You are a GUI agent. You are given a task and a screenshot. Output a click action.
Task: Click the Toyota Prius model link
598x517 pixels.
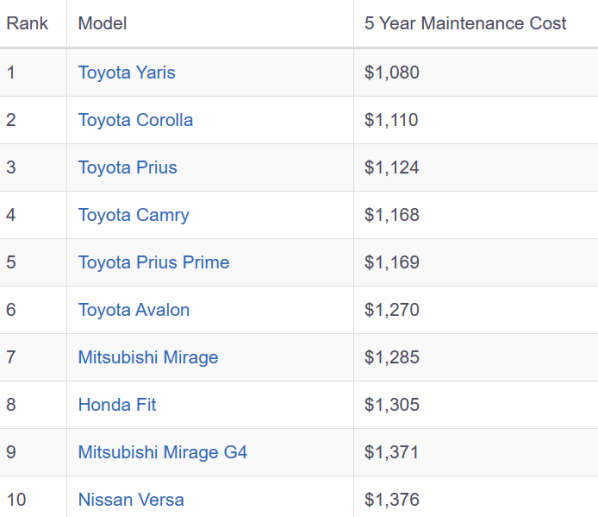(x=127, y=167)
